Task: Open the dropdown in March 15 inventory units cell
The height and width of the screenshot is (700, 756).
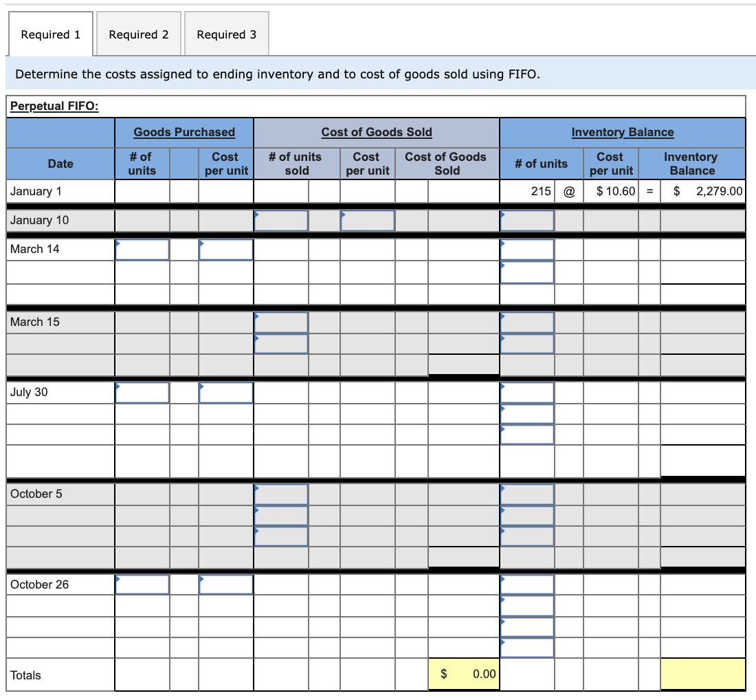Action: pos(527,322)
